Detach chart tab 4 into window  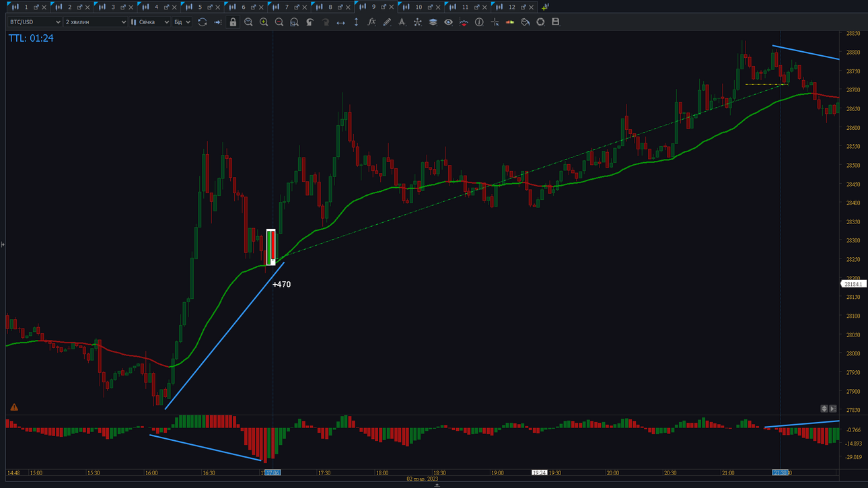166,7
